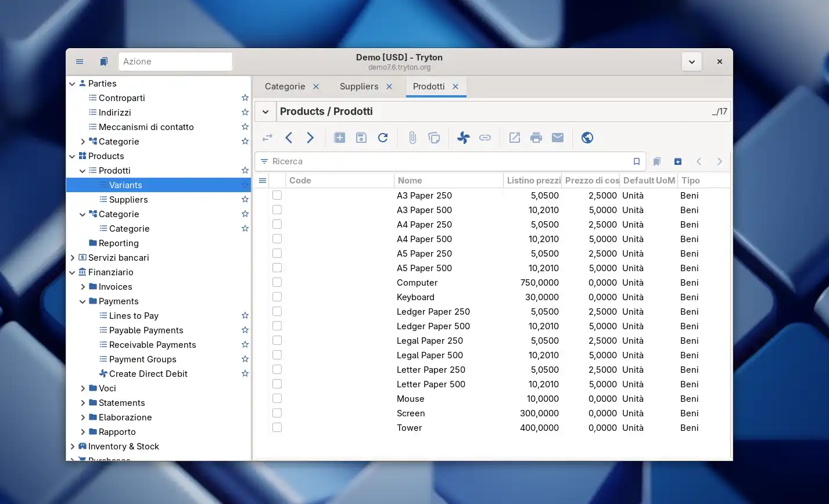This screenshot has height=504, width=829.
Task: Check the box for A3 Paper 250
Action: point(277,196)
